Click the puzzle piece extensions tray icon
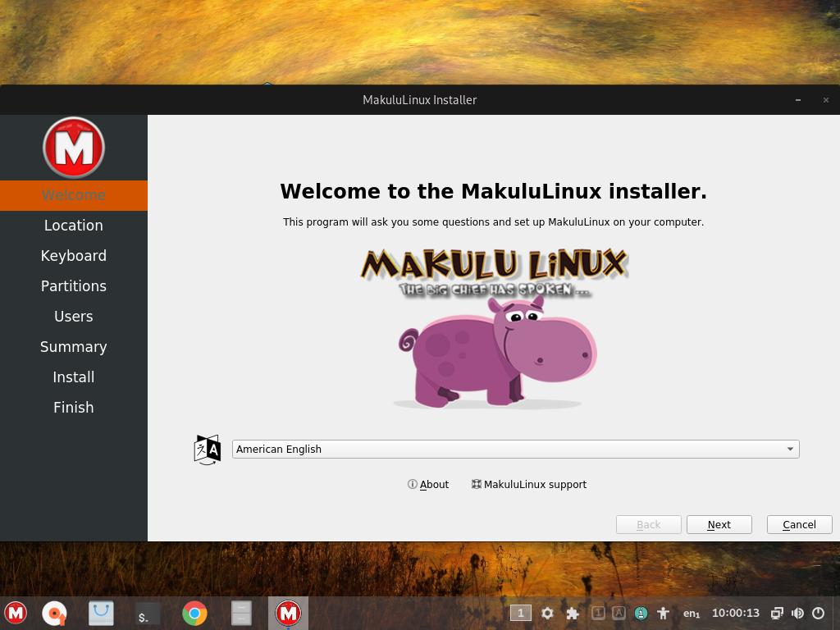The image size is (840, 630). 573,613
